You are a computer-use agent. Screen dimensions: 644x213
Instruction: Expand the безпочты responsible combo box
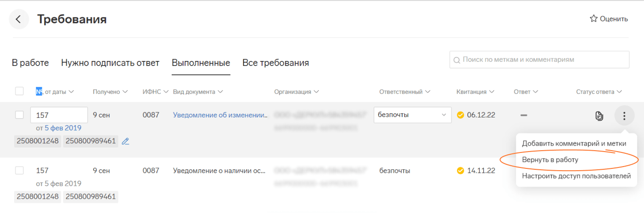(x=413, y=115)
